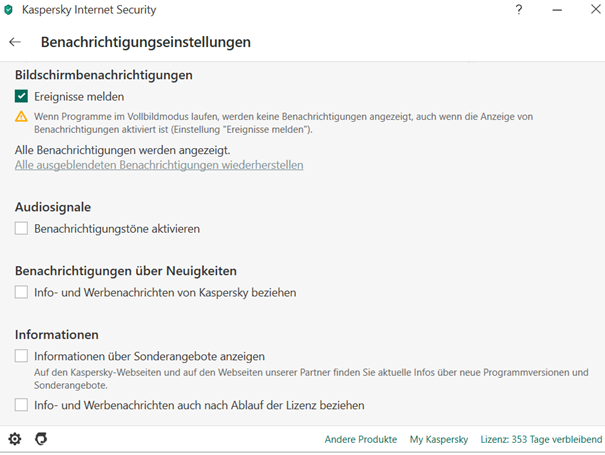Click the Audiosignale heading
The width and height of the screenshot is (605, 455).
(53, 207)
